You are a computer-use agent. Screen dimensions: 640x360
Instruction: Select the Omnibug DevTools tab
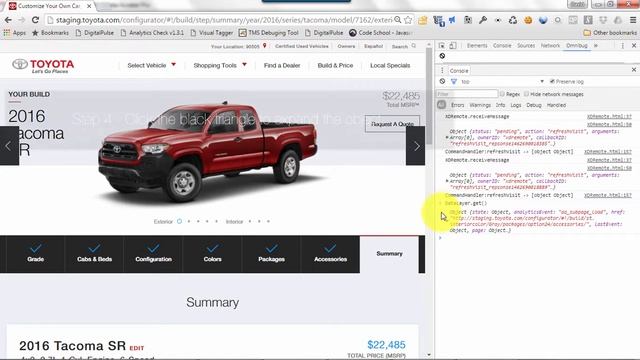tap(576, 46)
